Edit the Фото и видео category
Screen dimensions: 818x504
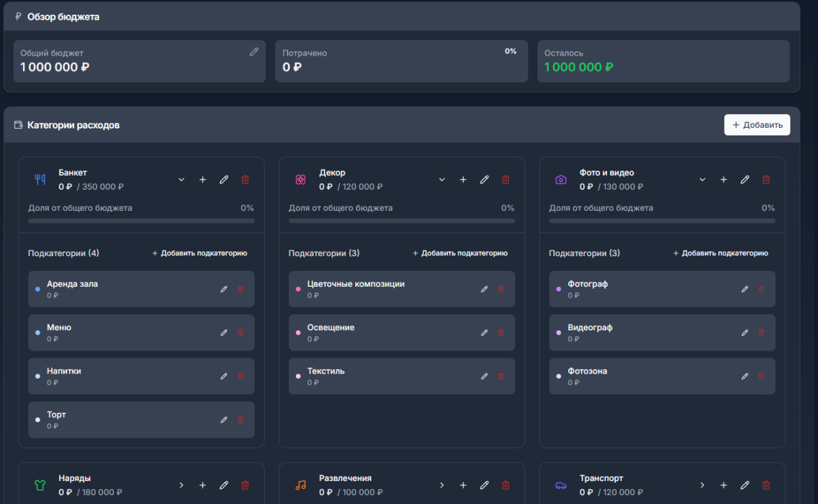(x=745, y=179)
